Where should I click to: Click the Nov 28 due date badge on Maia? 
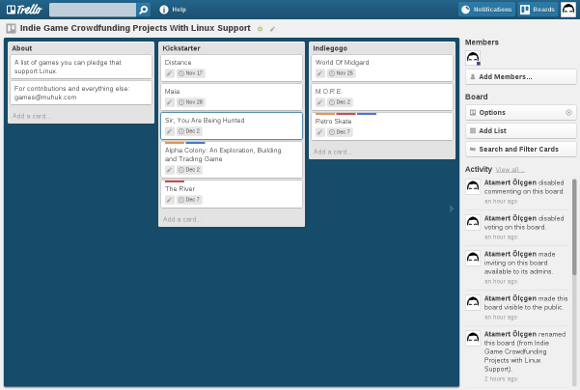191,102
